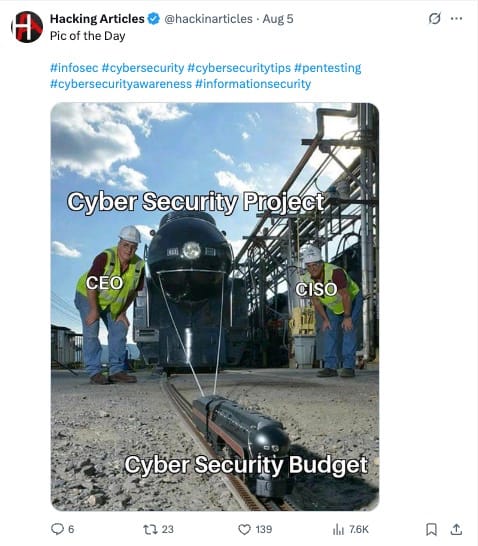Open the reply comment icon
Image resolution: width=478 pixels, height=546 pixels.
(x=57, y=529)
